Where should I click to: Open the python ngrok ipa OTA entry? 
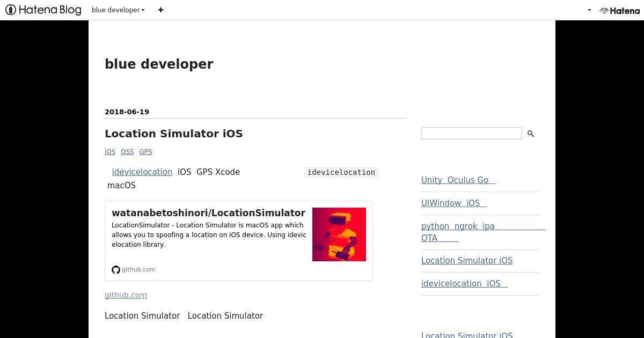click(x=483, y=232)
